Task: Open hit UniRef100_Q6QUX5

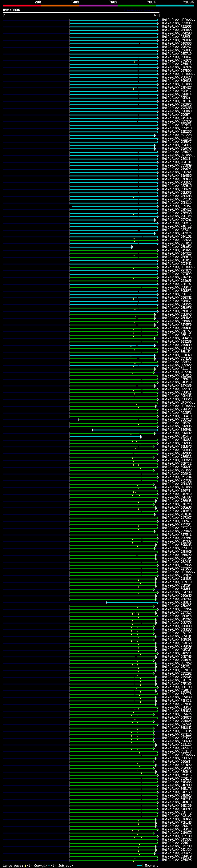Action: [177, 30]
